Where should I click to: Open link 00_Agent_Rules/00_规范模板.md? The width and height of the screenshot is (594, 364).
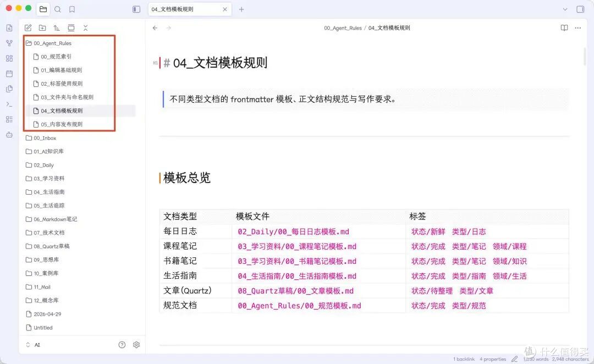299,306
